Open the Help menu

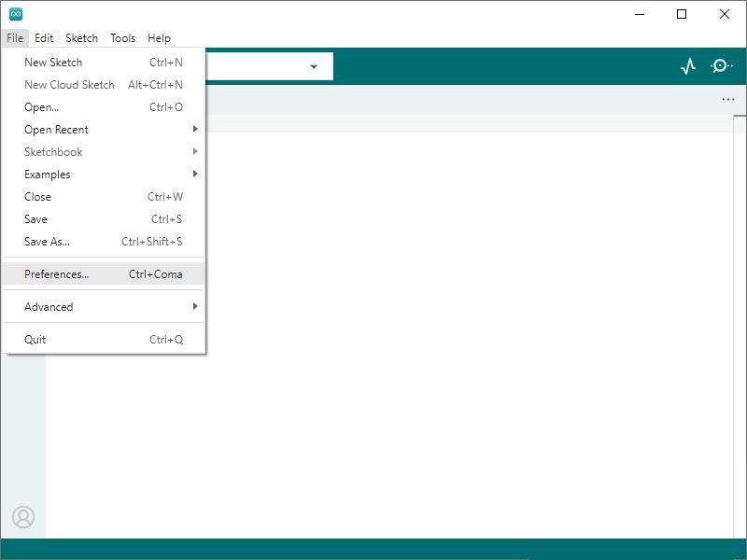point(159,38)
